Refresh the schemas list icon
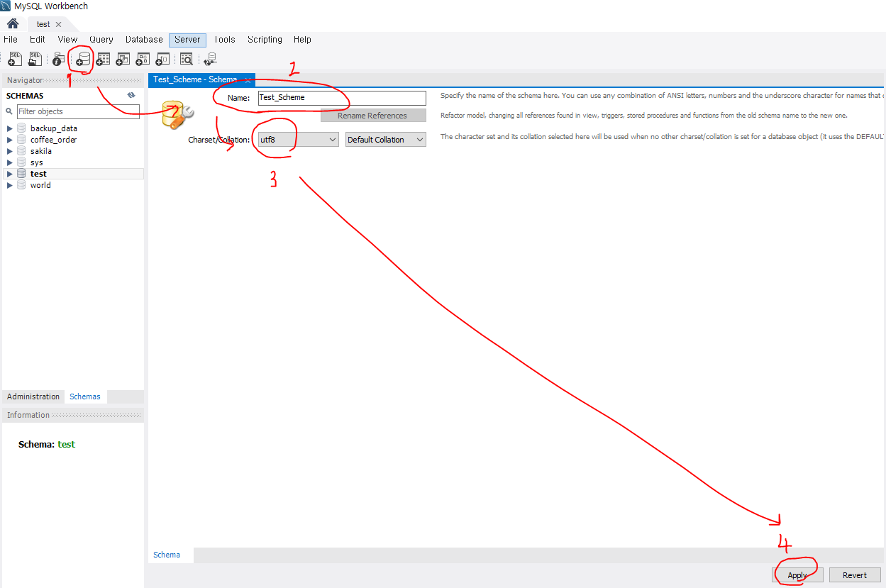This screenshot has height=588, width=886. click(x=131, y=95)
